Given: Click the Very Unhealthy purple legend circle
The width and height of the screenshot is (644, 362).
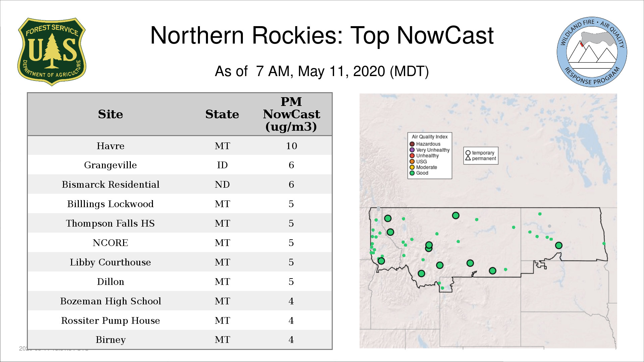Looking at the screenshot, I should tap(412, 150).
